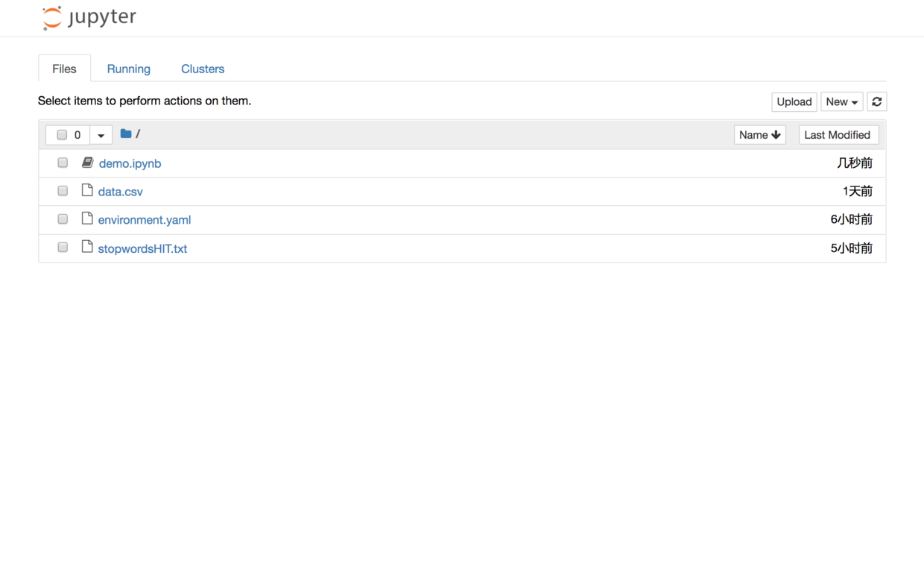The height and width of the screenshot is (578, 924).
Task: Click the Jupyter logo
Action: point(89,17)
